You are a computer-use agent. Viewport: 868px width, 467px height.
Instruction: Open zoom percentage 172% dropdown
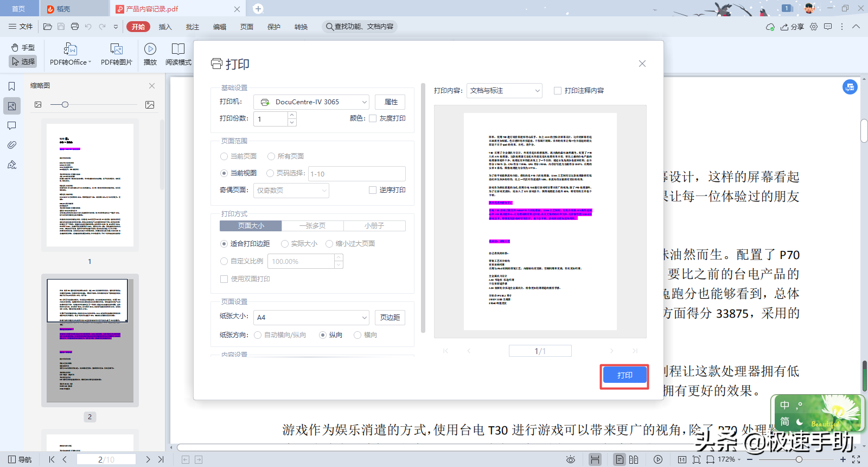pos(729,459)
